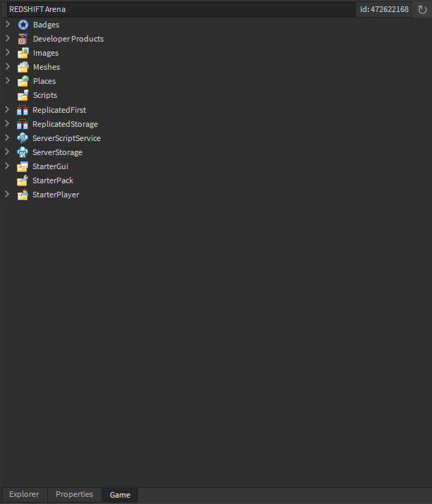Click the Meshes folder icon
Image resolution: width=432 pixels, height=504 pixels.
pyautogui.click(x=23, y=67)
